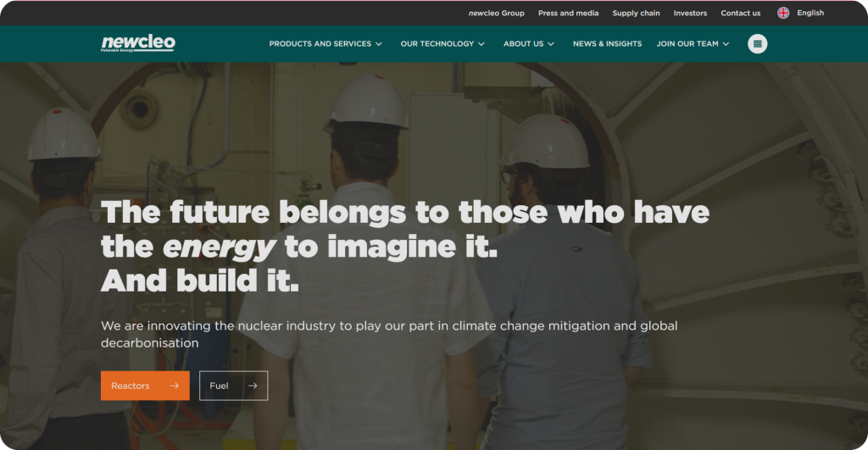Click the 'We are innovating' subtitle text

pyautogui.click(x=389, y=334)
